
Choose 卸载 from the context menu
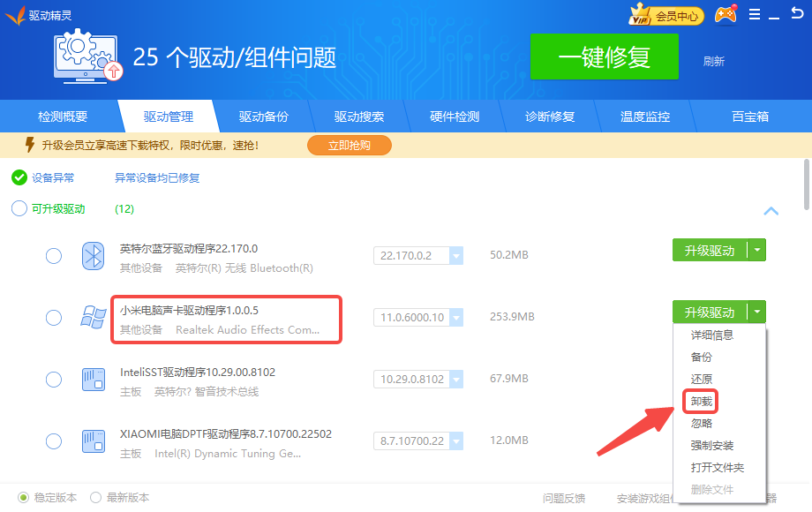[x=701, y=402]
